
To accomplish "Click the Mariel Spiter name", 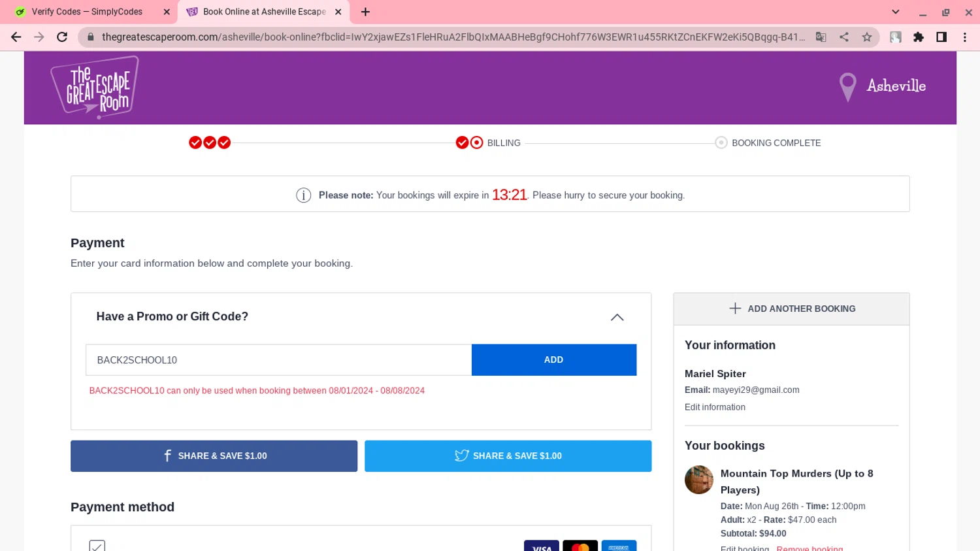I will point(715,373).
